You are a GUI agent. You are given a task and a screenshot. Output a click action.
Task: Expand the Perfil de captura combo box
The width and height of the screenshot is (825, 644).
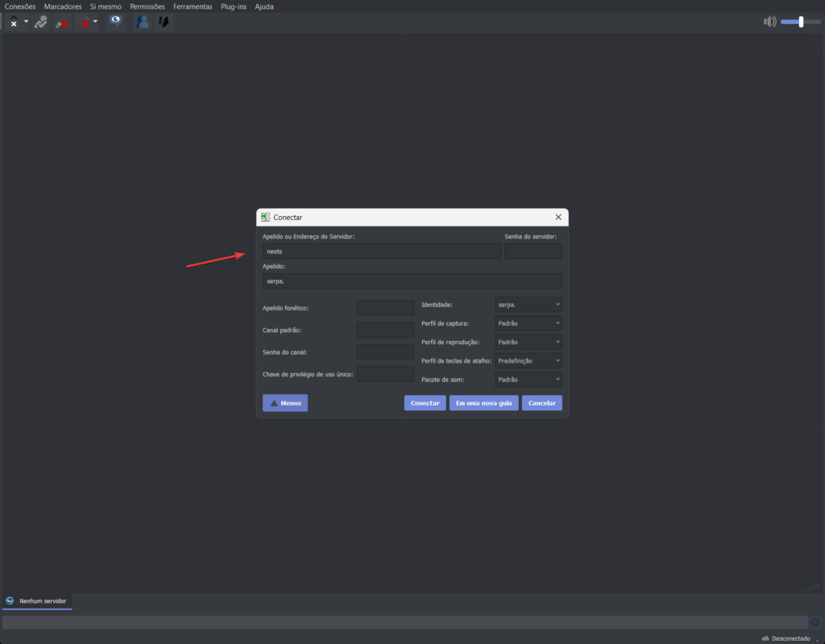click(x=528, y=324)
